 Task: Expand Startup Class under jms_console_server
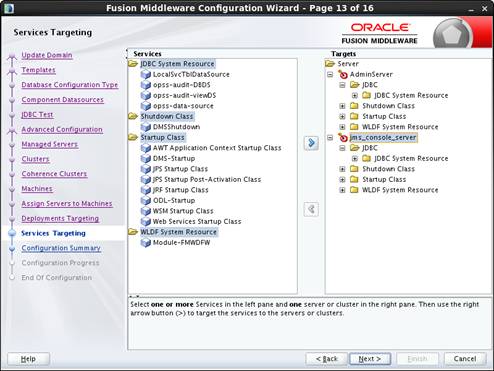pos(342,180)
